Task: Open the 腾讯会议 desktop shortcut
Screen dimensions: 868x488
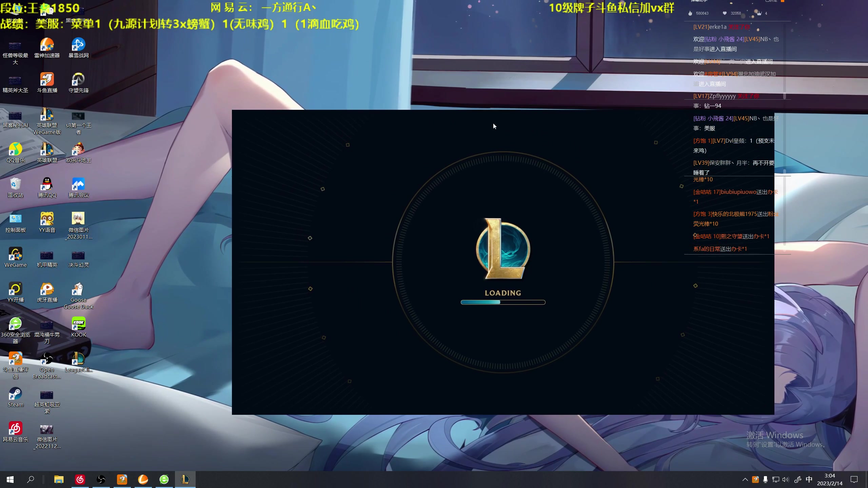Action: point(78,187)
